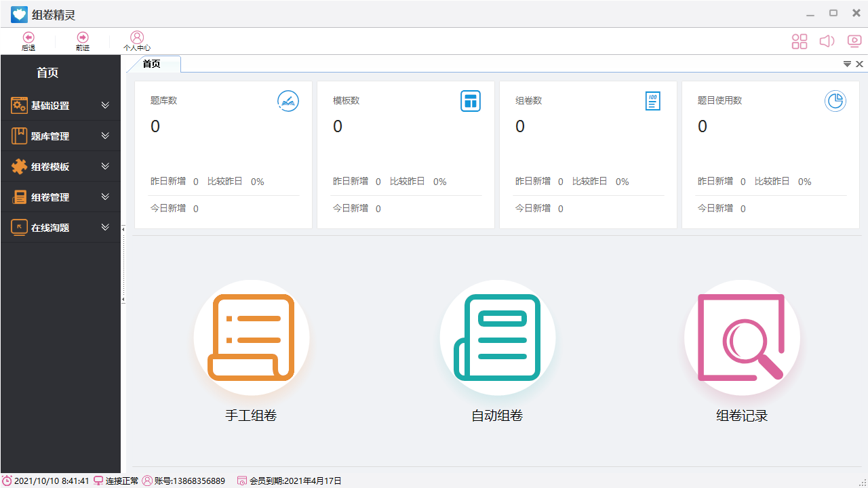Click the 题库数 card title

(x=164, y=100)
